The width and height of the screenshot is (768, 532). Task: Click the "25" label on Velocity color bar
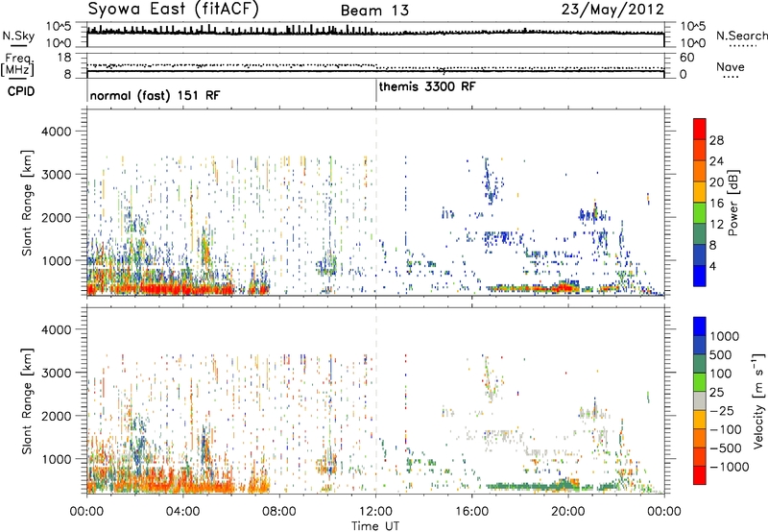716,393
